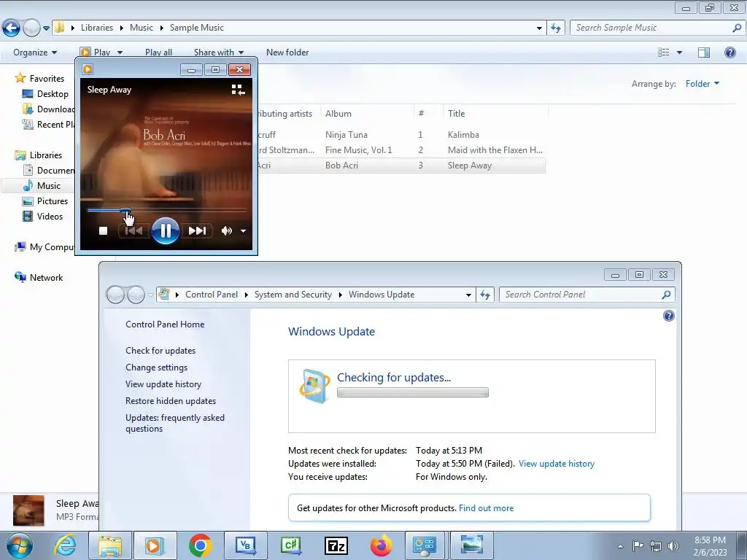
Task: Go to Control Panel Home
Action: point(165,324)
